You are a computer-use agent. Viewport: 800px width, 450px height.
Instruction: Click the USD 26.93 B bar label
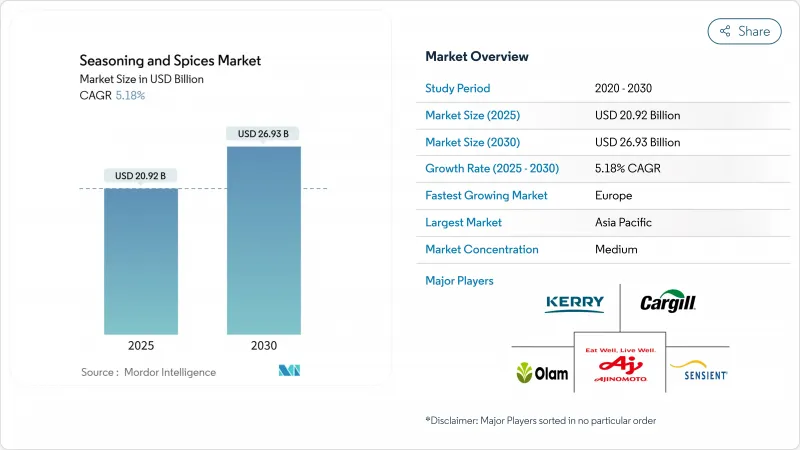click(263, 133)
